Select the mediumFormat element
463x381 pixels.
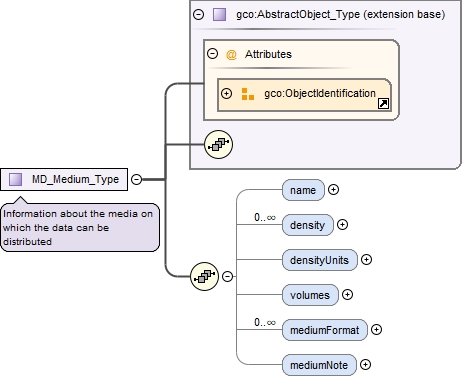coord(325,330)
